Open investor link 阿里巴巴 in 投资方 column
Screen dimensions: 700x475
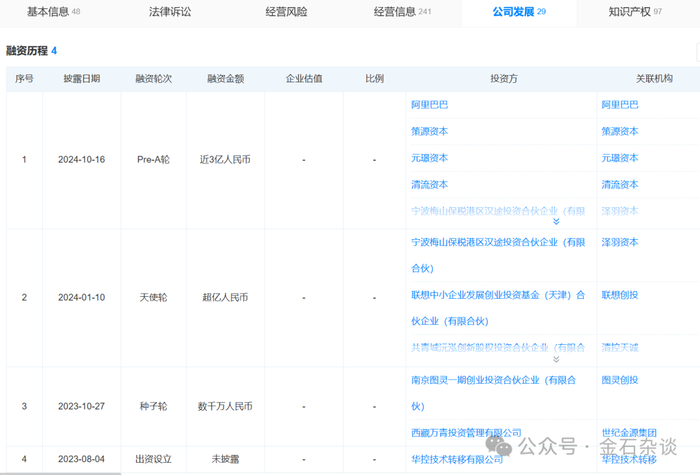429,105
